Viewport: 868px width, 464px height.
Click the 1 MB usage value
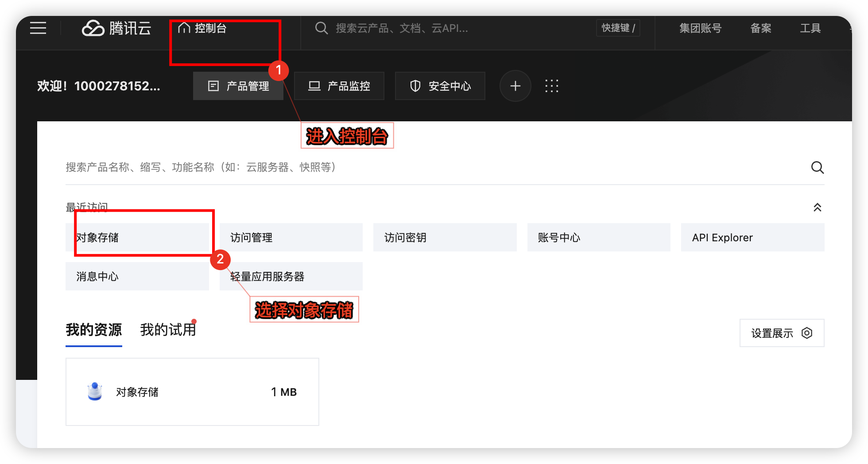tap(284, 392)
